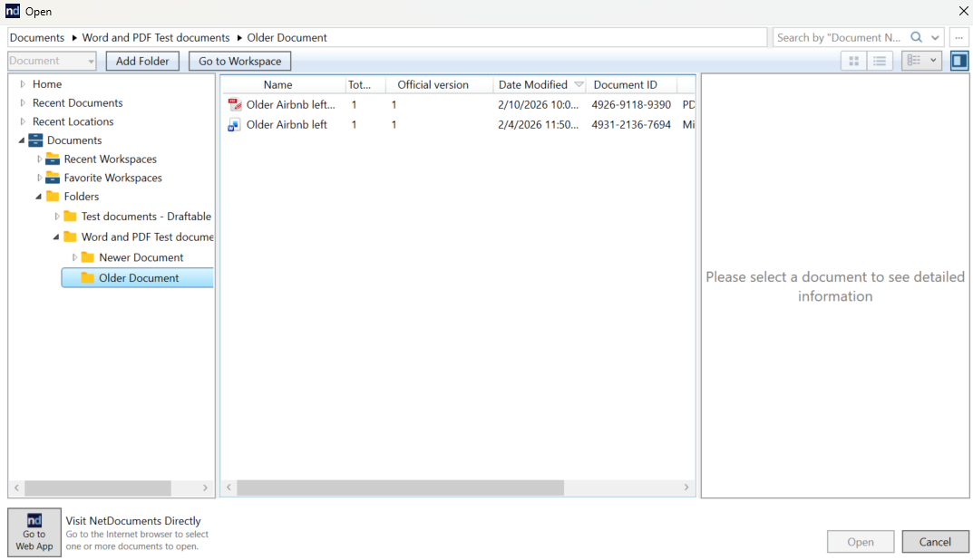Expand the Newer Document folder
Viewport: 973px width, 560px height.
click(74, 257)
